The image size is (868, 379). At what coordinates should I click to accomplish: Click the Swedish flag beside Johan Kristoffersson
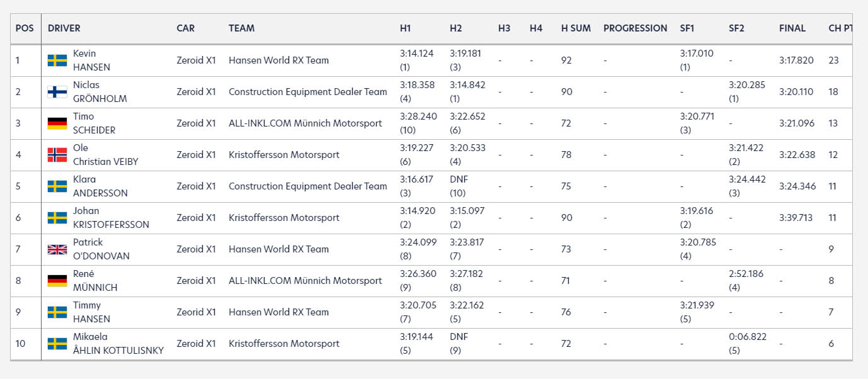coord(57,218)
